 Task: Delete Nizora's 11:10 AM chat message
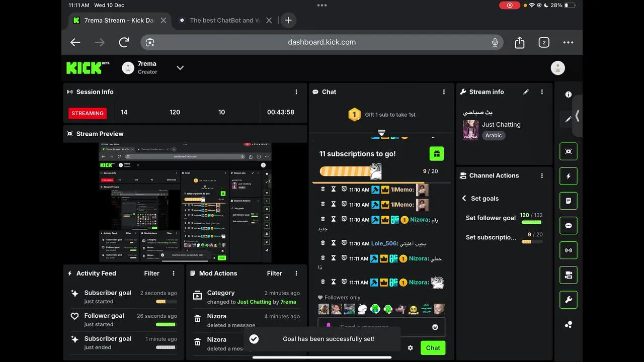[x=323, y=220]
